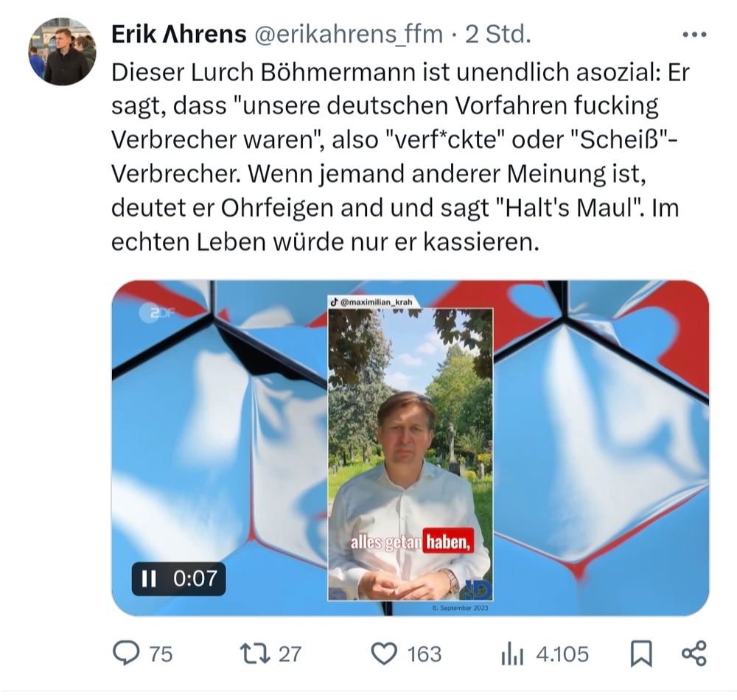Click the 75 replies count
Screen dimensions: 737x700
pos(161,654)
